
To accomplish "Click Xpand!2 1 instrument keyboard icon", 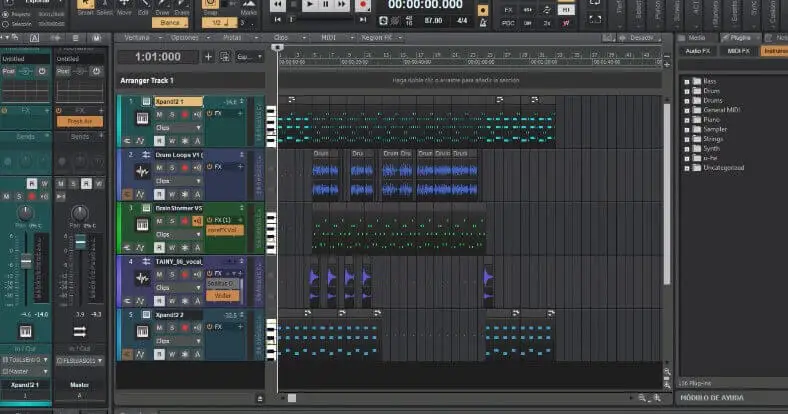I will 142,118.
